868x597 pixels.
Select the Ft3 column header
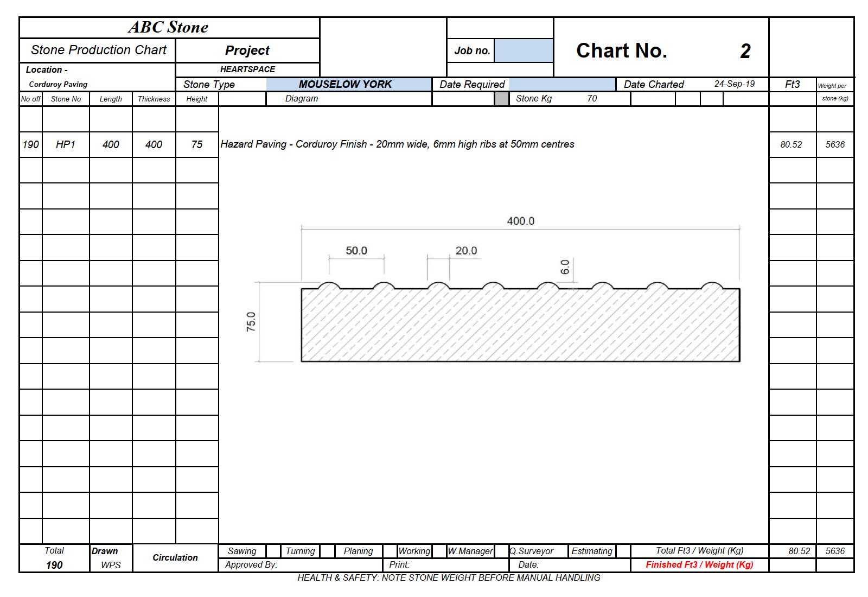792,84
